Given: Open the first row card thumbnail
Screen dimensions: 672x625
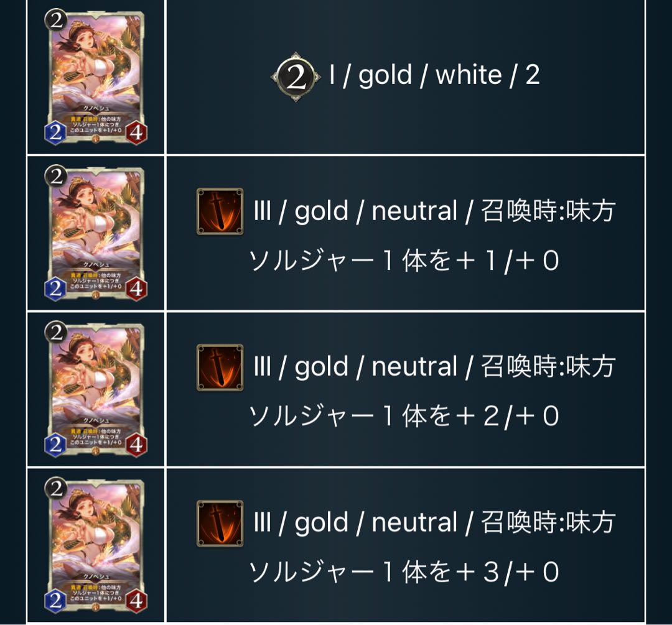Looking at the screenshot, I should pos(96,77).
